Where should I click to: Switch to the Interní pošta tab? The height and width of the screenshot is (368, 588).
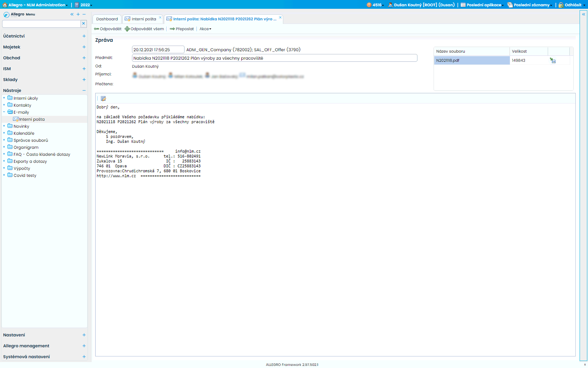[143, 19]
